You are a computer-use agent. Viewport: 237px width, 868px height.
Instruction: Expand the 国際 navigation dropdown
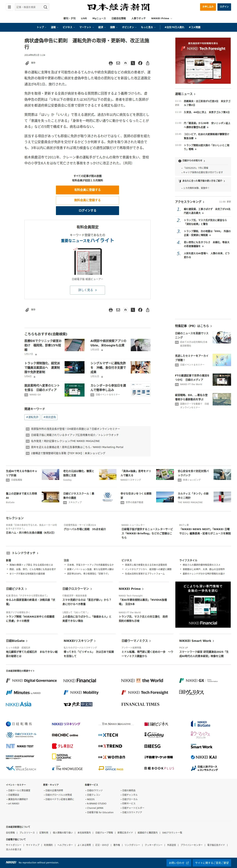(114, 27)
